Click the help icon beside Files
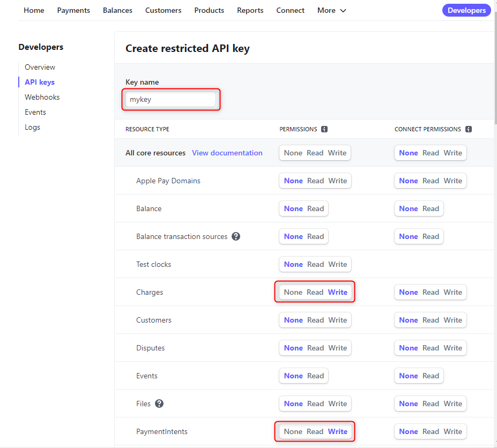 pos(159,404)
